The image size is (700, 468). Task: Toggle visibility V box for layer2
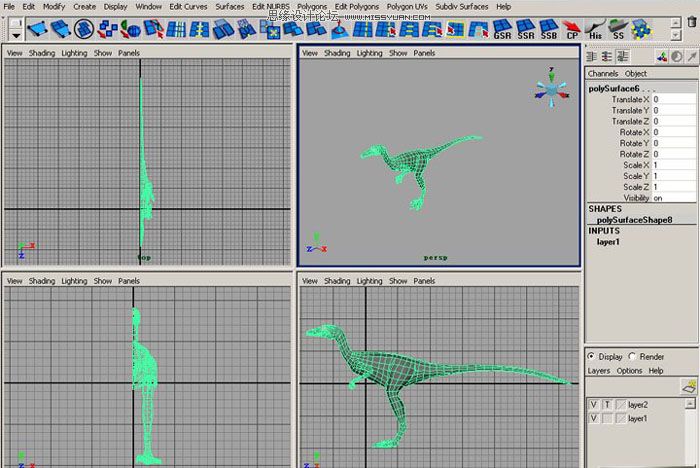pos(593,405)
